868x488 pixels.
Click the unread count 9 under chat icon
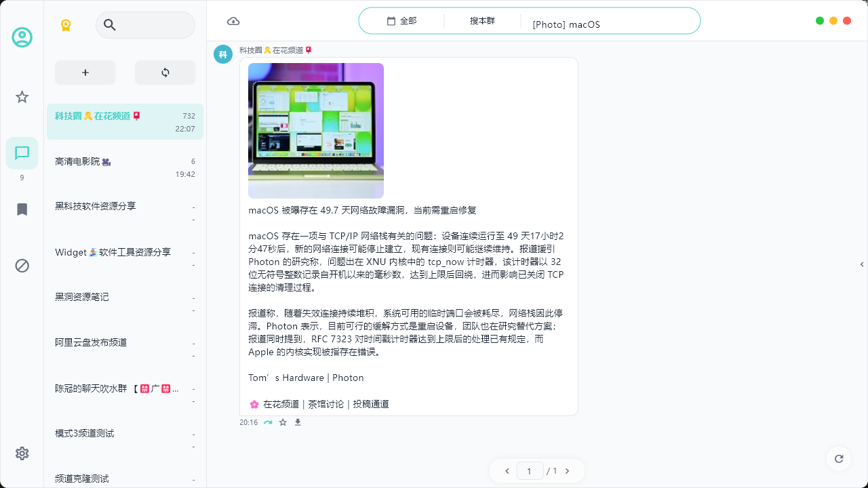point(22,178)
